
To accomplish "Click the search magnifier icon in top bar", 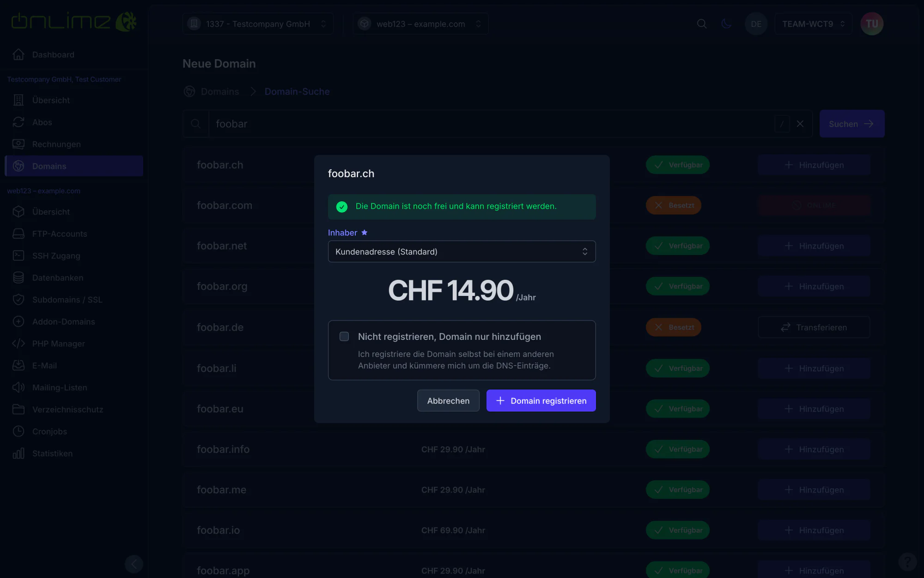I will [701, 24].
